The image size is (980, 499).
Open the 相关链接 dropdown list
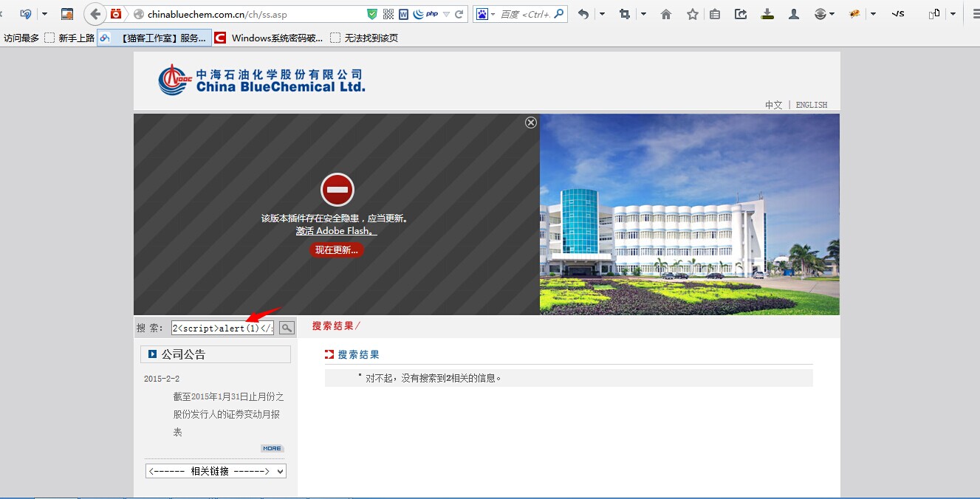coord(216,471)
